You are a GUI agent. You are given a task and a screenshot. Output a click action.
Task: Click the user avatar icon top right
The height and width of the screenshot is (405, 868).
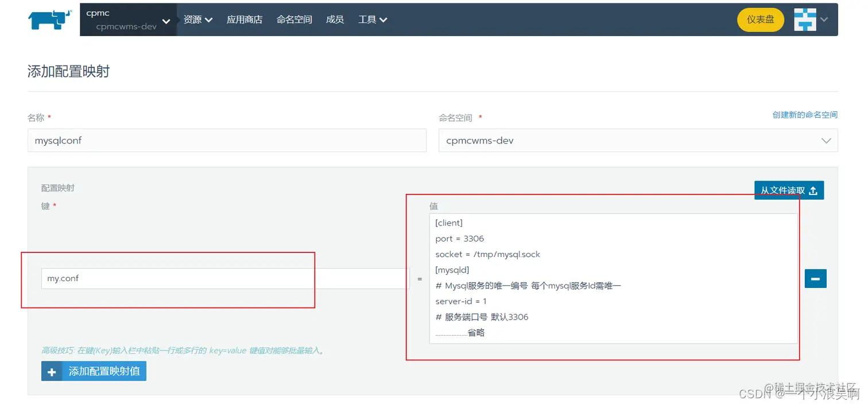[x=804, y=19]
